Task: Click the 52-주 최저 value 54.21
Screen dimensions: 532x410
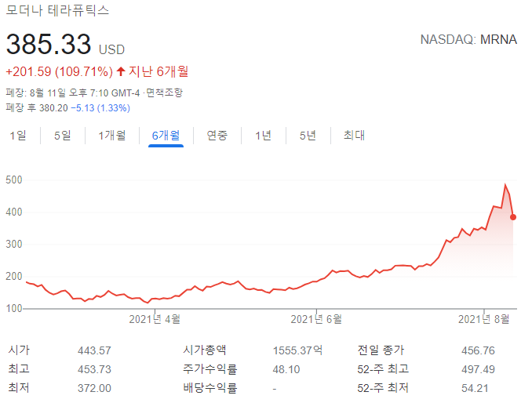Action: (475, 388)
